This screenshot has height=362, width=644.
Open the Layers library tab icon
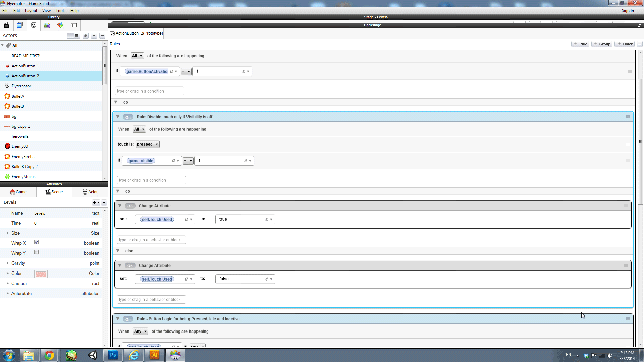(20, 25)
